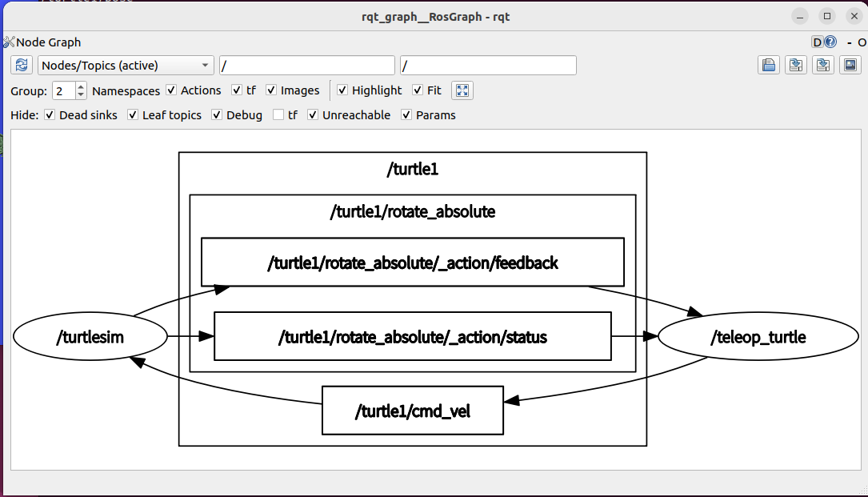868x497 pixels.
Task: Uncheck Hide Debug
Action: (x=217, y=114)
